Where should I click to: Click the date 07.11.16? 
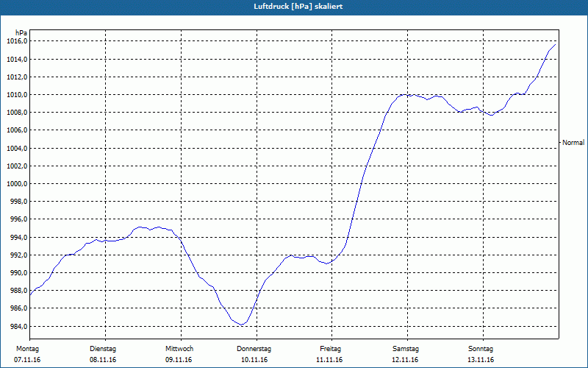[x=27, y=360]
